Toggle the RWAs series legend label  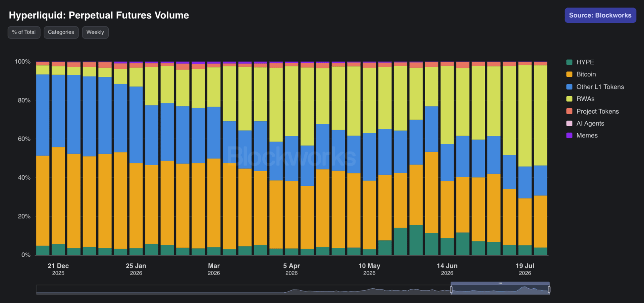pyautogui.click(x=585, y=99)
